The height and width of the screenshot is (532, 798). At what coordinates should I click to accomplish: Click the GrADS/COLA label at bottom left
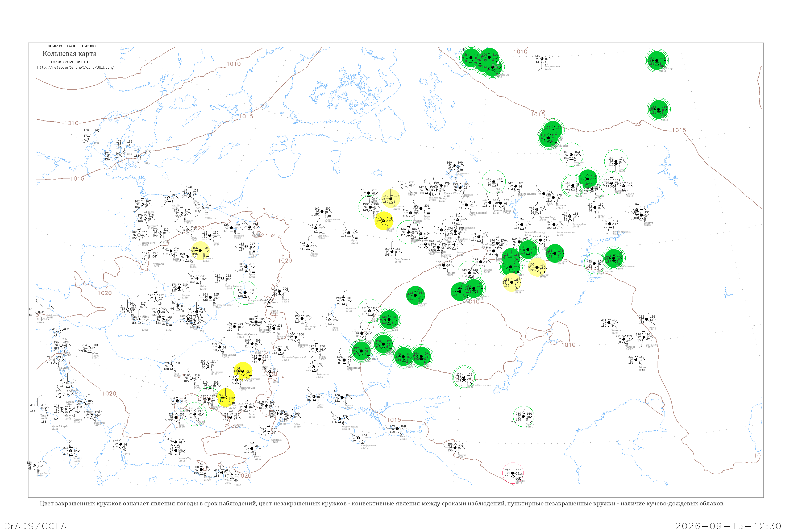pyautogui.click(x=35, y=526)
